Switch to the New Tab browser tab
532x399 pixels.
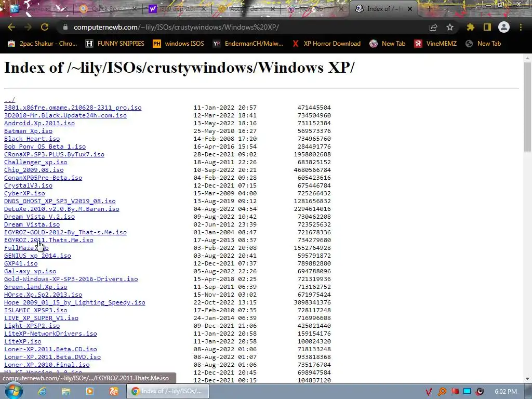pos(315,9)
